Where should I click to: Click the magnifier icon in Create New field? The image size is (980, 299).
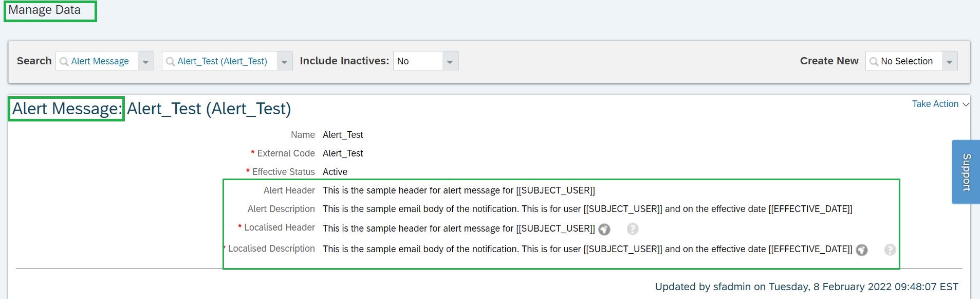pyautogui.click(x=874, y=62)
